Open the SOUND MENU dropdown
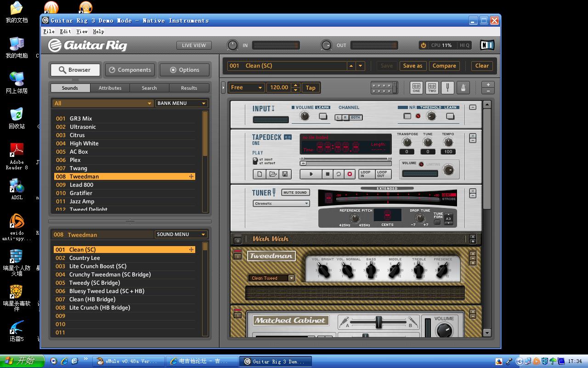The height and width of the screenshot is (368, 588). (x=181, y=234)
